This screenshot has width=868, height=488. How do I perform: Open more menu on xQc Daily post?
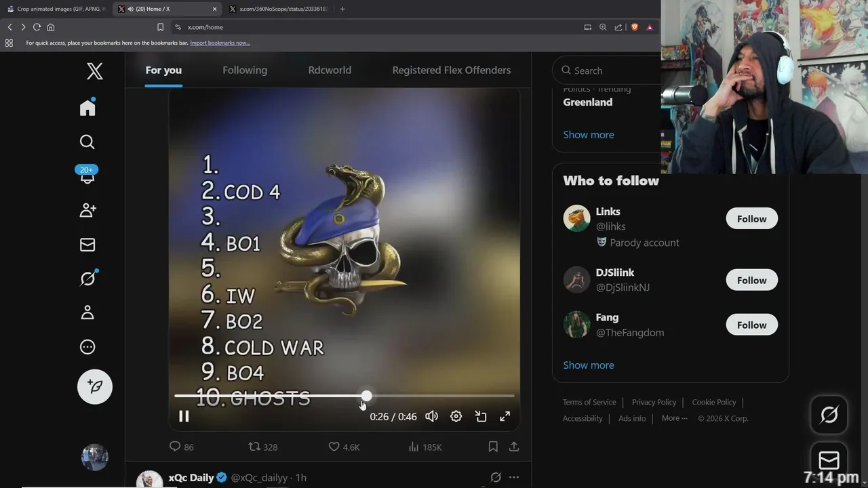[514, 477]
